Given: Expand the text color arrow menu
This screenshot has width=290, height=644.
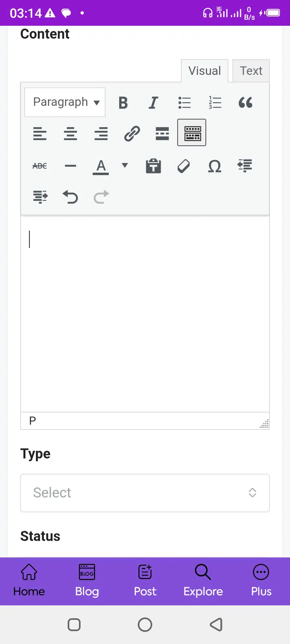Looking at the screenshot, I should (125, 165).
